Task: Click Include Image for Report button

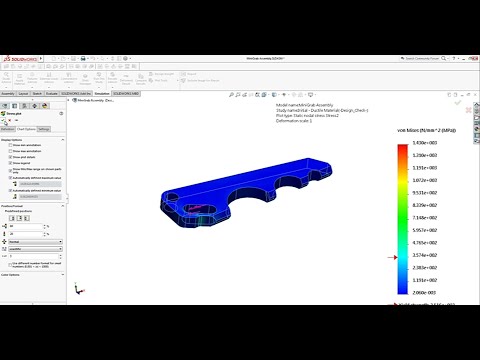Action: click(200, 80)
